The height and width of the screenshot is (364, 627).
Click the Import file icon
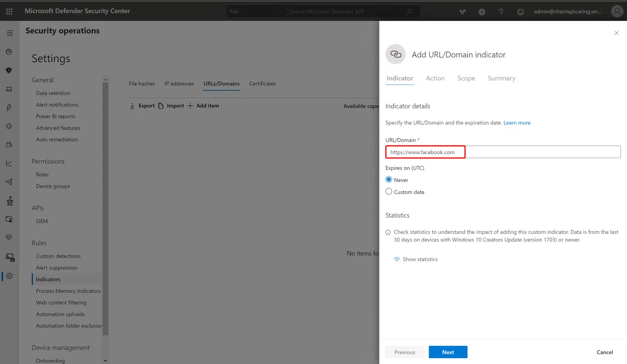pyautogui.click(x=161, y=106)
